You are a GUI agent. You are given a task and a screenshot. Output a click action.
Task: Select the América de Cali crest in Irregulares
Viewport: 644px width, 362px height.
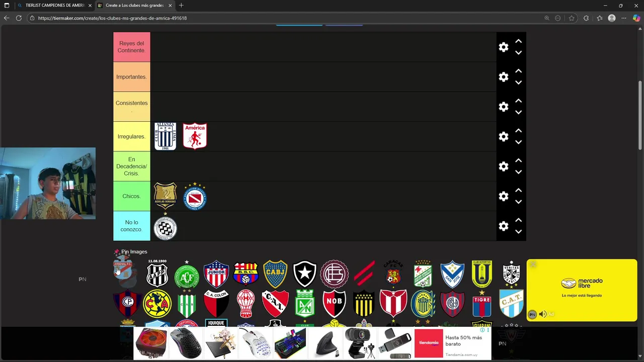(195, 136)
